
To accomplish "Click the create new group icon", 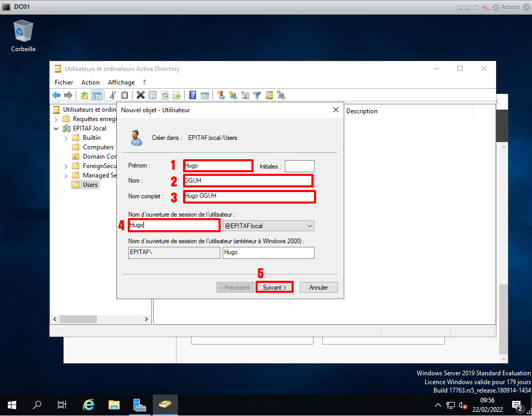I will 233,95.
